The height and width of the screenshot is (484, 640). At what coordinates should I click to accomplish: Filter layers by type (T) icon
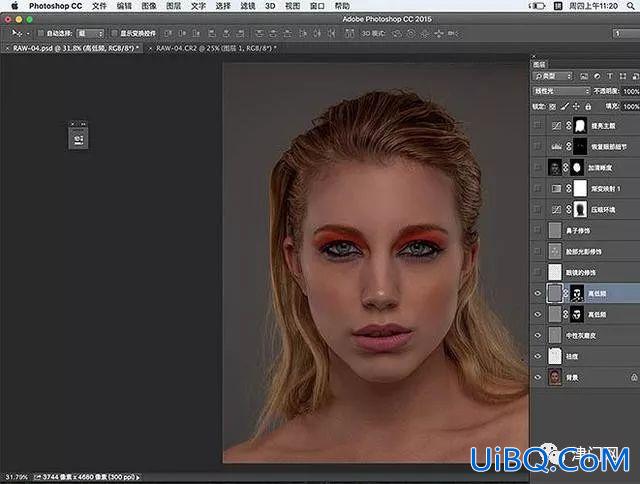pyautogui.click(x=610, y=76)
